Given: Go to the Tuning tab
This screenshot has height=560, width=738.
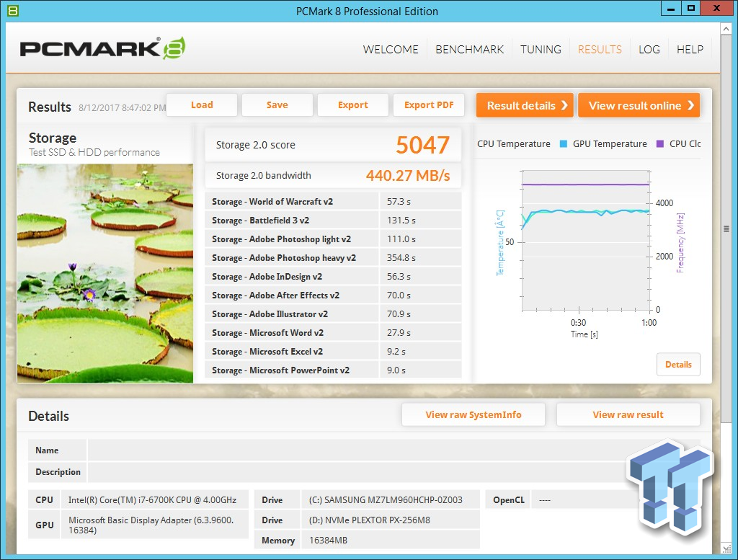Looking at the screenshot, I should pyautogui.click(x=541, y=50).
